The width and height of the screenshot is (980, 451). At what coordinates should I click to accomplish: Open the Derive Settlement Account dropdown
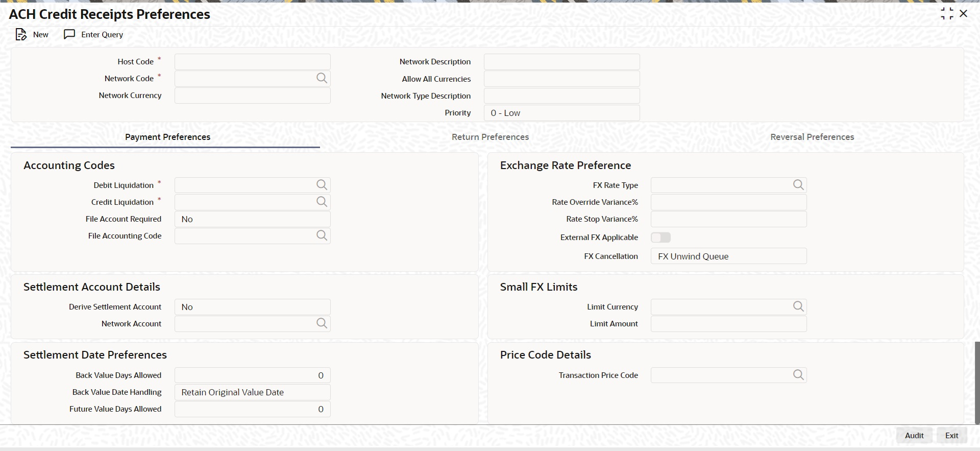[x=252, y=307]
